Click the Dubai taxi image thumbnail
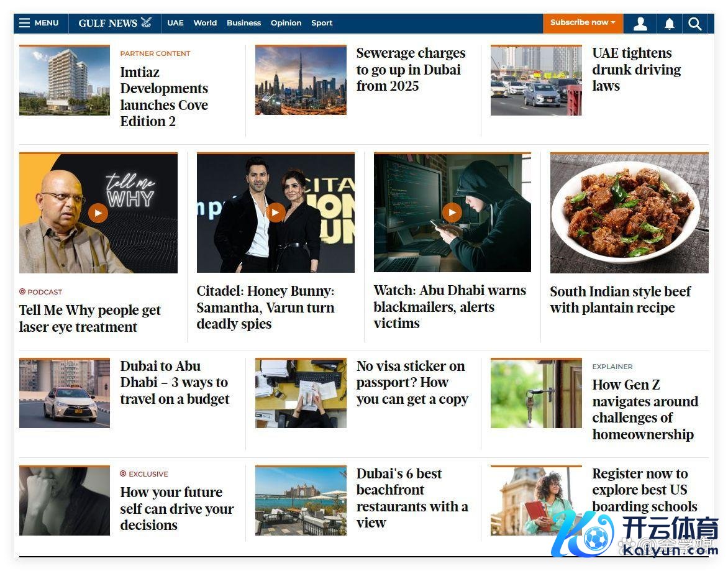 coord(65,393)
